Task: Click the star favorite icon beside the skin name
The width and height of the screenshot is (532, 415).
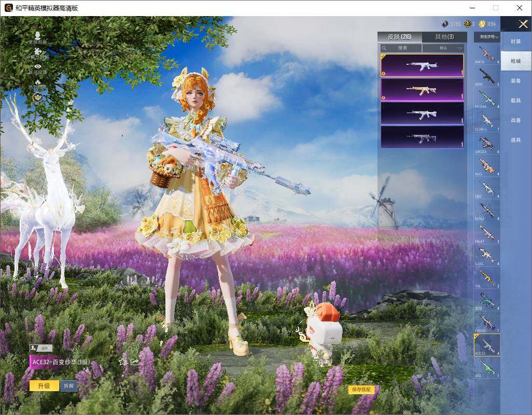Action: click(122, 362)
